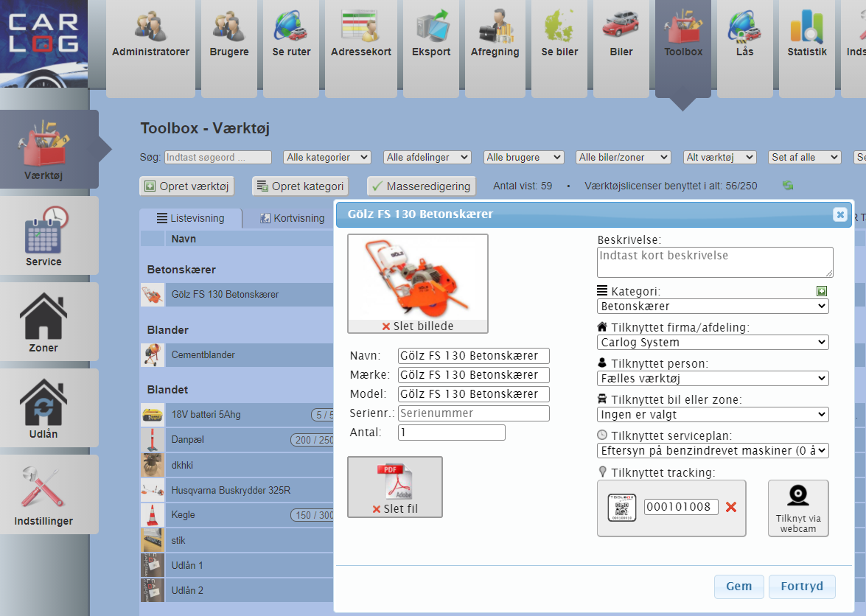Click Opret kategori button
Screen dimensions: 866x616
pyautogui.click(x=301, y=186)
